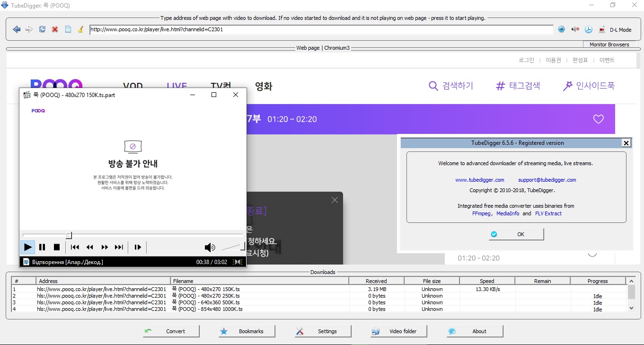Viewport: 644px width, 345px height.
Task: Skip to previous track in the media player
Action: coord(75,247)
